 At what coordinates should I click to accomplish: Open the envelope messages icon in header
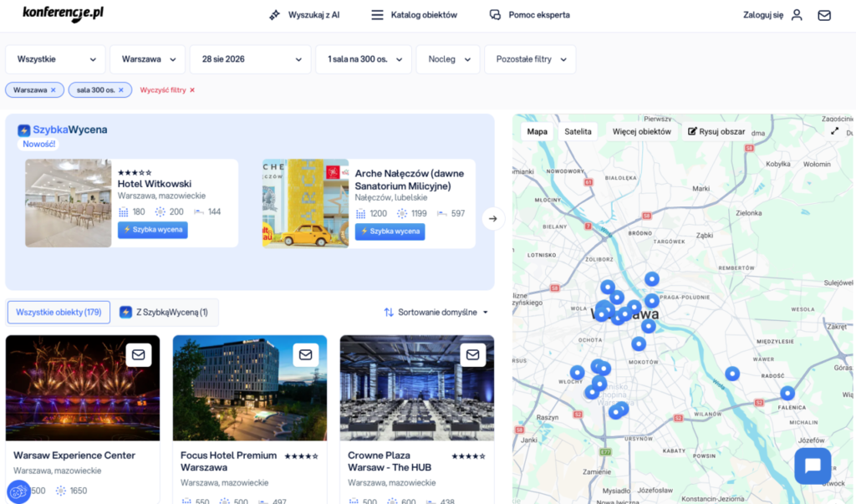(x=824, y=15)
